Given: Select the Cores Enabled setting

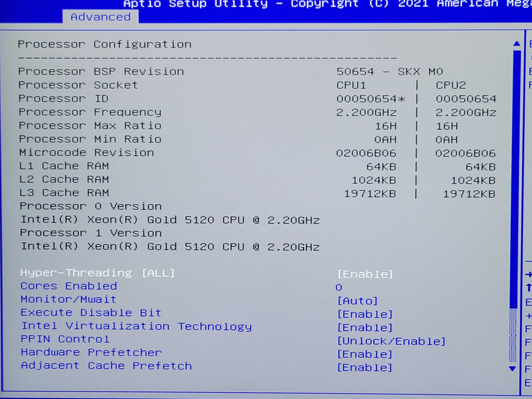Looking at the screenshot, I should 68,286.
